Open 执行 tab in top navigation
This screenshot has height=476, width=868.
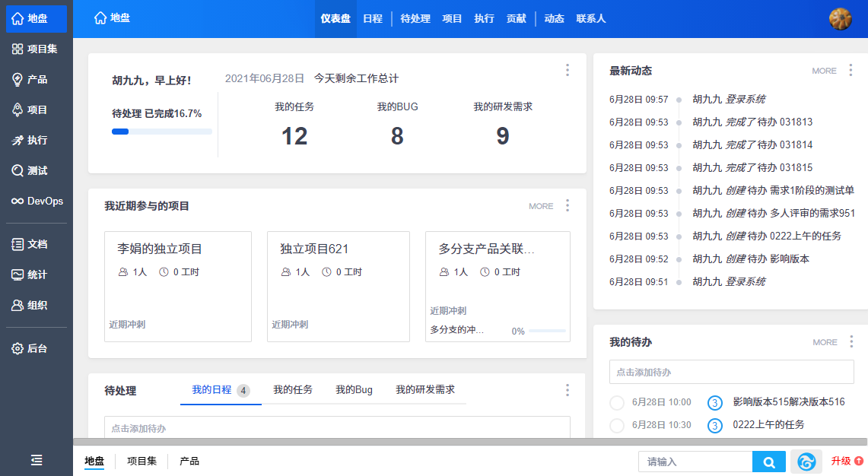click(484, 19)
